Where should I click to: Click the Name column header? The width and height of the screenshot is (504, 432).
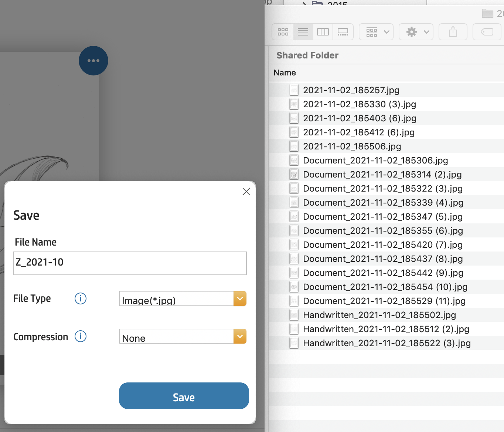coord(285,72)
